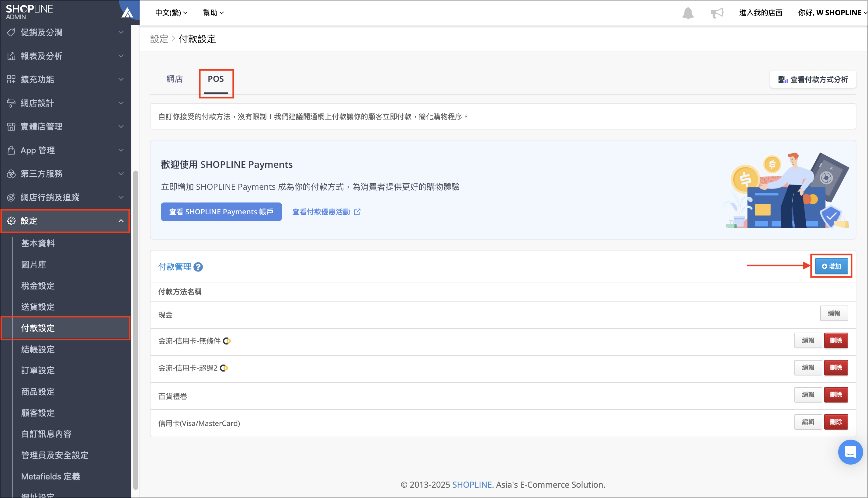Click the 實體店管理 store icon

pos(11,126)
